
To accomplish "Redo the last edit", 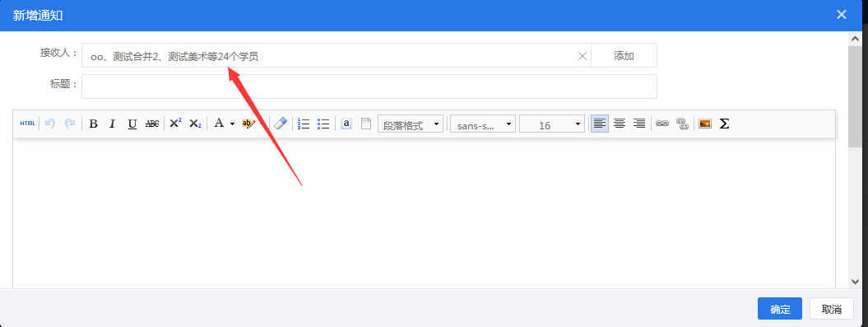I will [x=70, y=124].
